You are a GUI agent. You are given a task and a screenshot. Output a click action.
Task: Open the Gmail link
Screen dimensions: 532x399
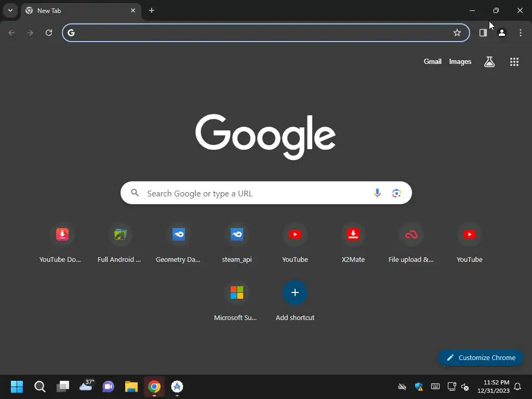tap(433, 61)
